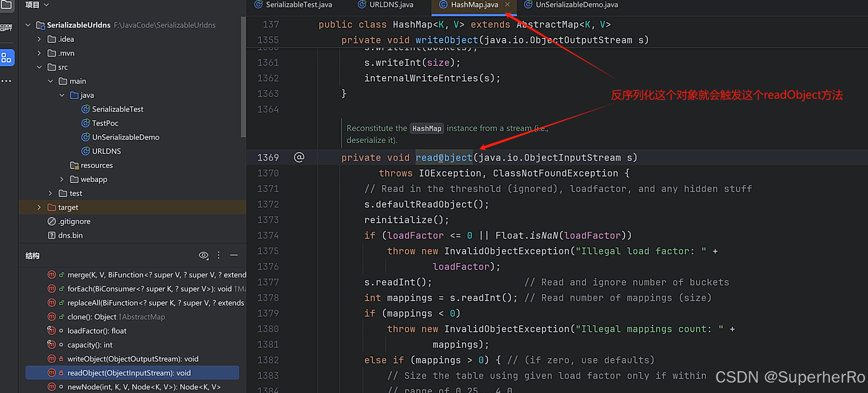The height and width of the screenshot is (393, 868).
Task: Click the Float.isNaN call on line 1374
Action: point(563,235)
